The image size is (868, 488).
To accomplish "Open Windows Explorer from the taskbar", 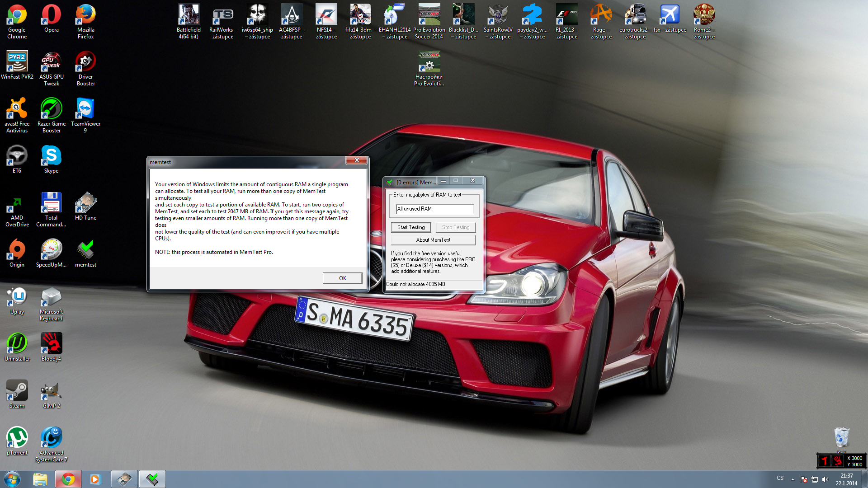I will (x=40, y=479).
